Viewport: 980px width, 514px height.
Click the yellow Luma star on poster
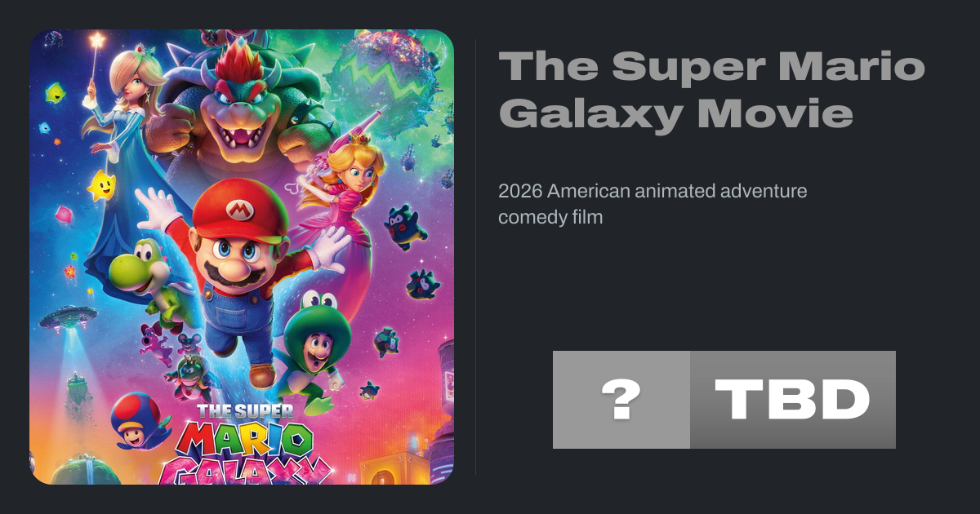pos(102,186)
